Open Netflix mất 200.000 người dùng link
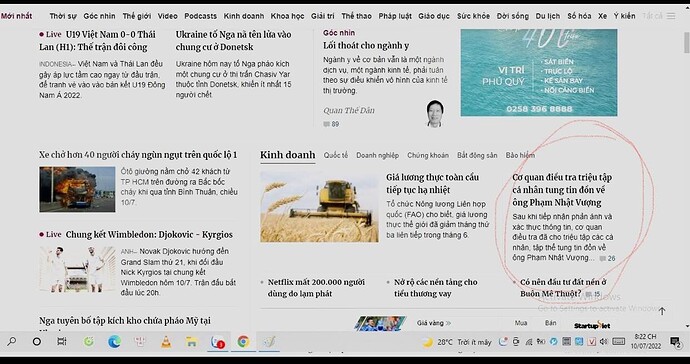This screenshot has width=690, height=364. [316, 288]
